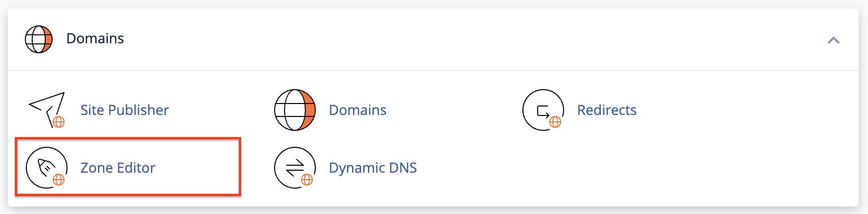Click the orange half of the Domains globe icon
Screen dimensions: 868x214
(x=309, y=110)
